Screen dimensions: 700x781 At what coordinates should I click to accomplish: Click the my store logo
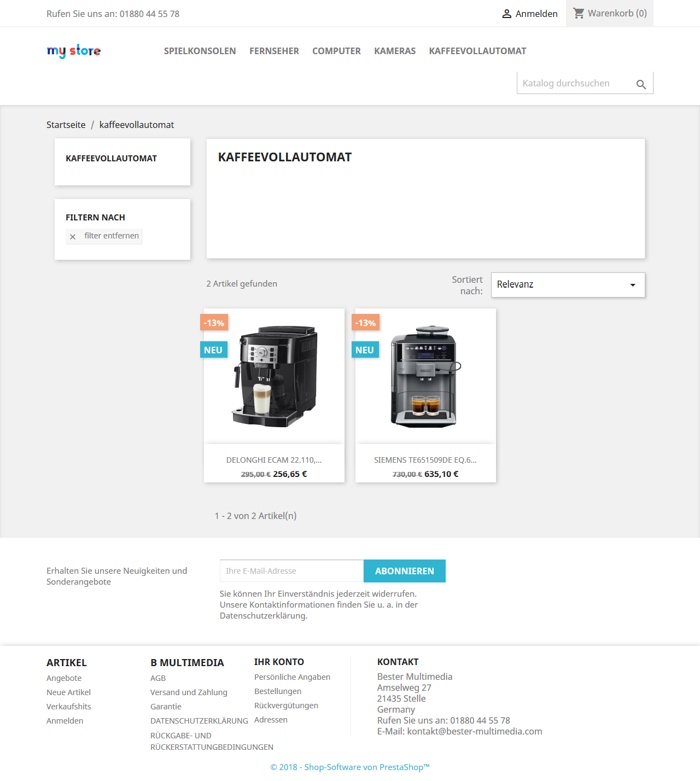74,51
